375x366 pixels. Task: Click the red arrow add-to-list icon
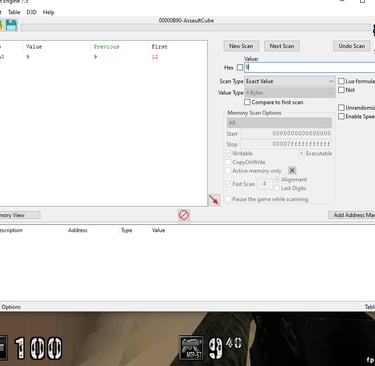point(214,200)
